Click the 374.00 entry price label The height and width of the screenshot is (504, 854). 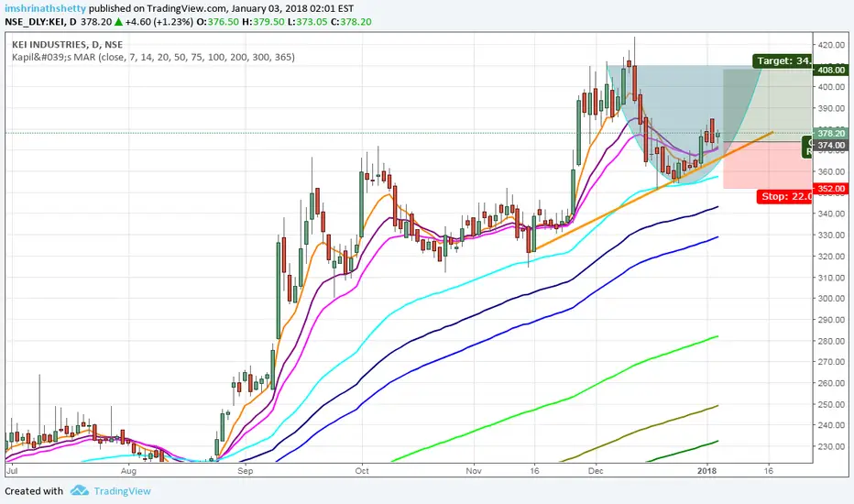[x=831, y=145]
